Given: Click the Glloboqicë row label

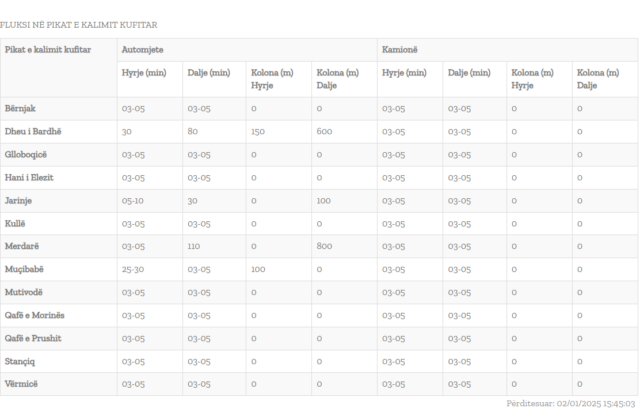Looking at the screenshot, I should pyautogui.click(x=26, y=154).
